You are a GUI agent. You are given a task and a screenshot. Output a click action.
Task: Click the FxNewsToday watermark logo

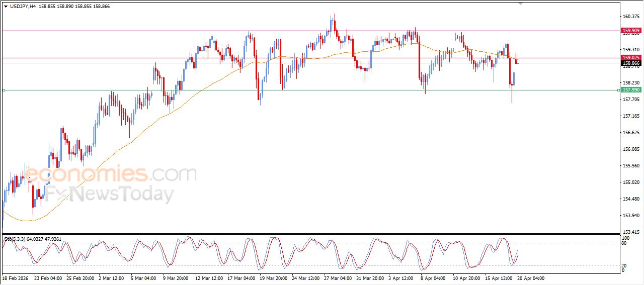pos(111,194)
